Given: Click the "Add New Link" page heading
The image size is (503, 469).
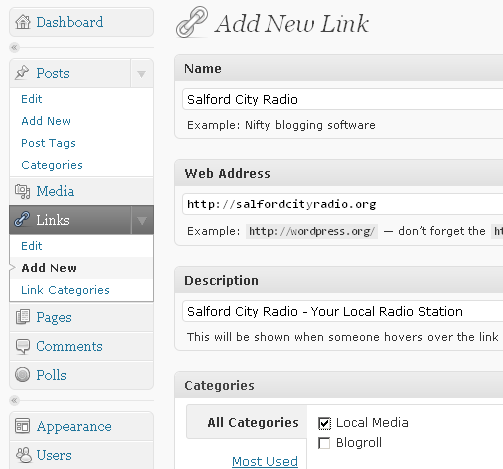Looking at the screenshot, I should click(x=292, y=24).
